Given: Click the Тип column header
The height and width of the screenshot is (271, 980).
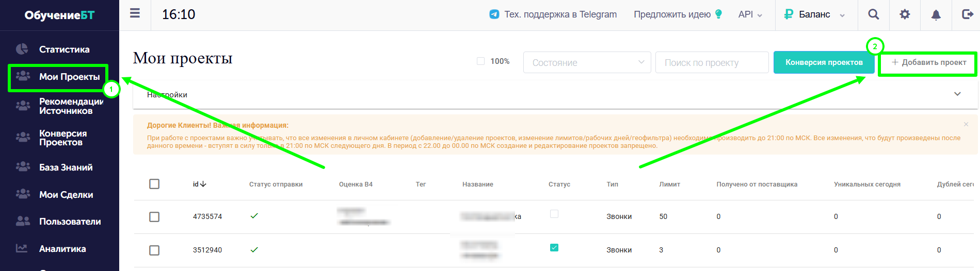Looking at the screenshot, I should click(612, 184).
